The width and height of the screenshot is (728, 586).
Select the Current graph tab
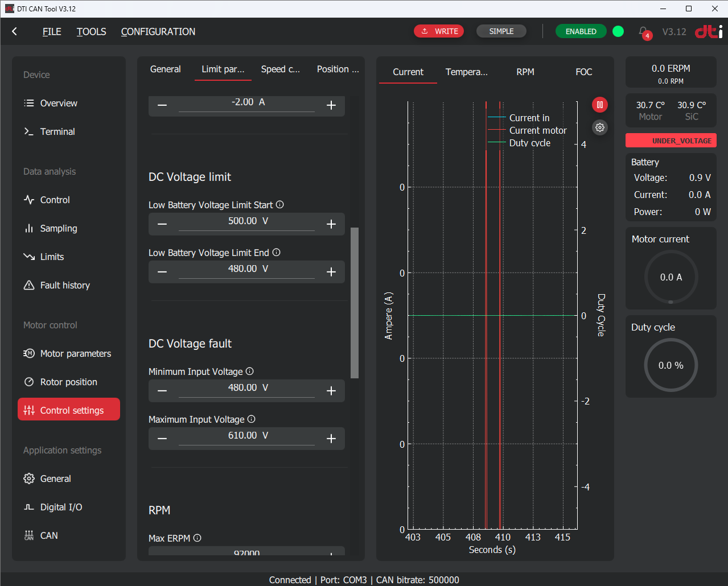coord(408,72)
